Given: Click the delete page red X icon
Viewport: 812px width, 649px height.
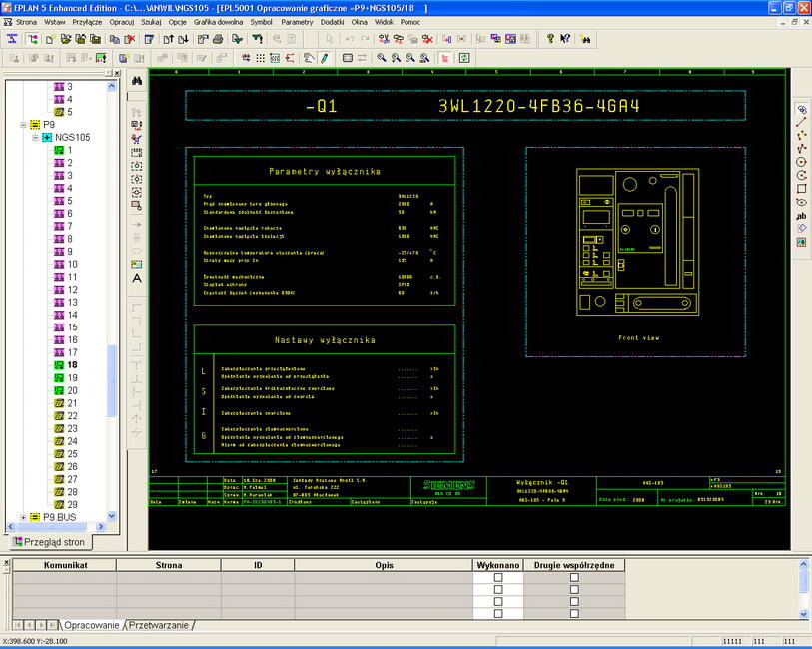Looking at the screenshot, I should [130, 39].
